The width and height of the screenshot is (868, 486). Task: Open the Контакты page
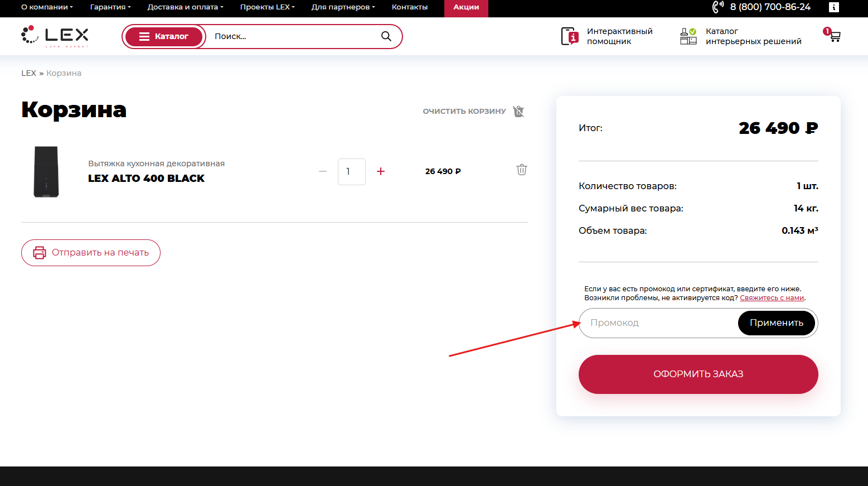coord(410,7)
